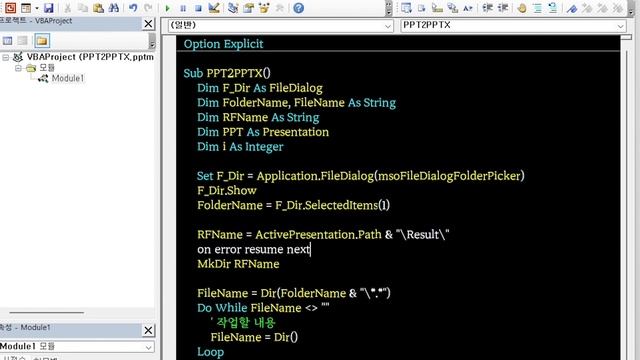Select VBAProject (PPT2PPTX.pptm) in tree

point(90,57)
